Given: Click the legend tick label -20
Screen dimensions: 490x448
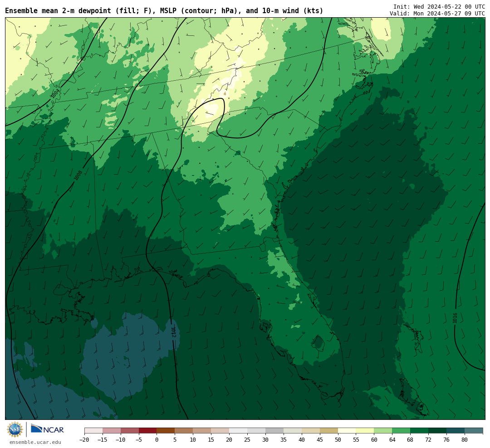Looking at the screenshot, I should tap(84, 439).
